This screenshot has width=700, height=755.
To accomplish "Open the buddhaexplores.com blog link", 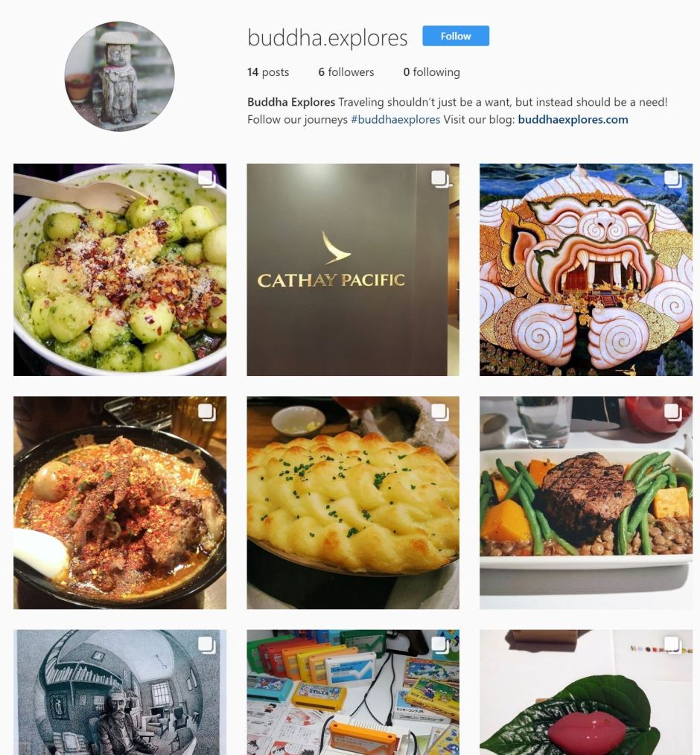I will click(573, 119).
